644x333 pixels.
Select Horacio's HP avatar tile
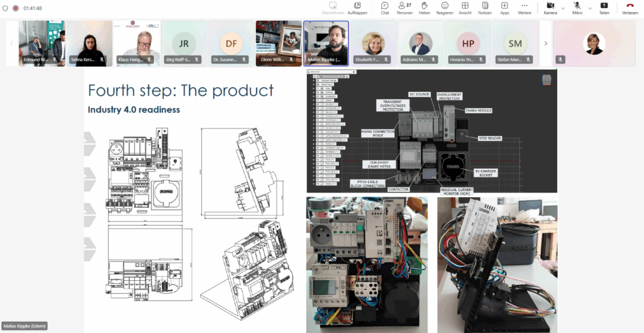(x=468, y=43)
